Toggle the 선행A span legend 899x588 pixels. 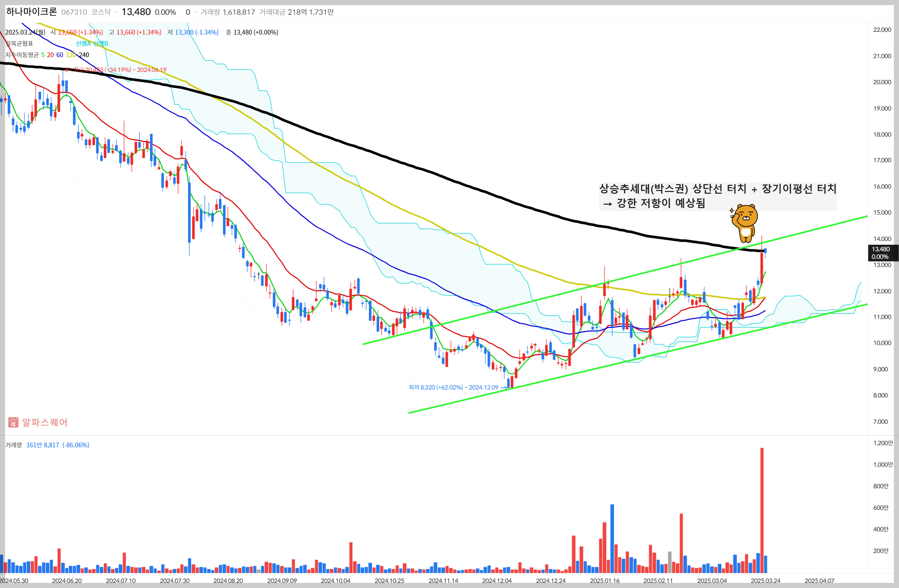click(83, 43)
